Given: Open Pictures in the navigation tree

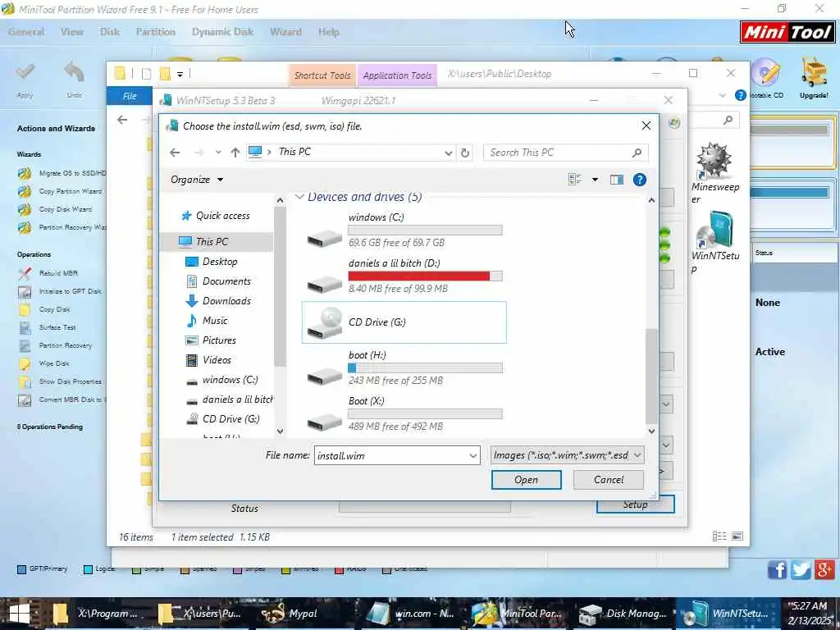Looking at the screenshot, I should point(212,340).
